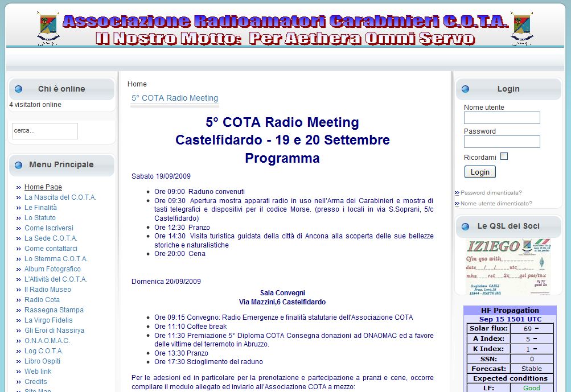The width and height of the screenshot is (571, 392).
Task: Open Radio Cota menu item
Action: coord(42,300)
